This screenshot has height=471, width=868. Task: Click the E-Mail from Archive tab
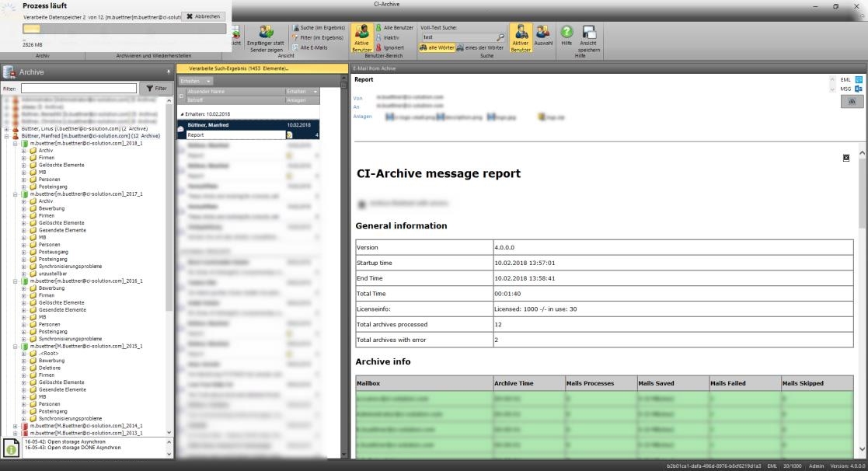point(375,68)
